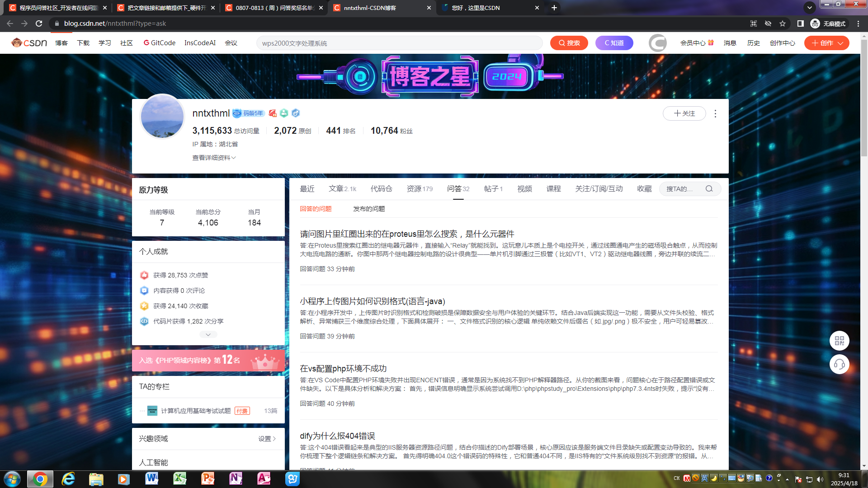Launch Excel from the taskbar
Screen dimensions: 868x488
point(180,479)
